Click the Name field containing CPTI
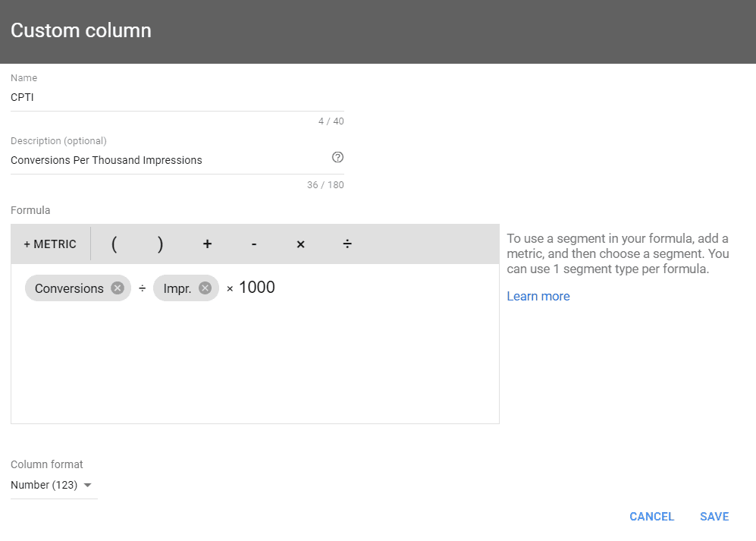The width and height of the screenshot is (756, 541). (177, 97)
